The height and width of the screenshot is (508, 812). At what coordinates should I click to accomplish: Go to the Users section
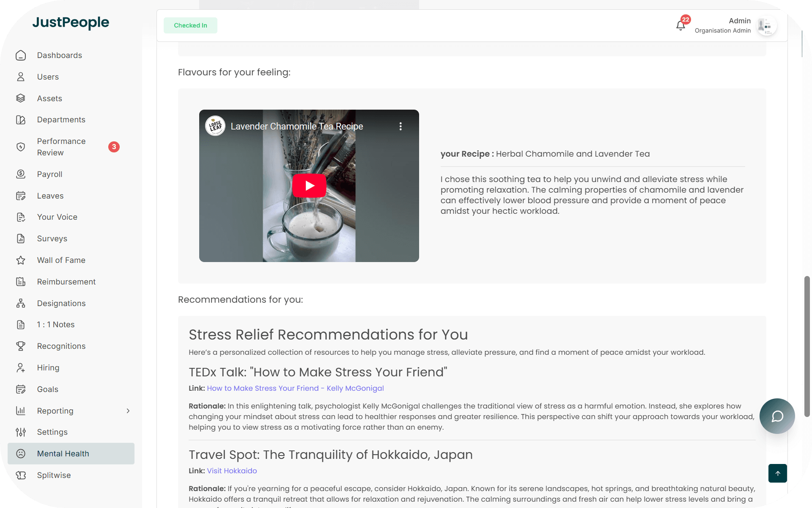(x=71, y=77)
